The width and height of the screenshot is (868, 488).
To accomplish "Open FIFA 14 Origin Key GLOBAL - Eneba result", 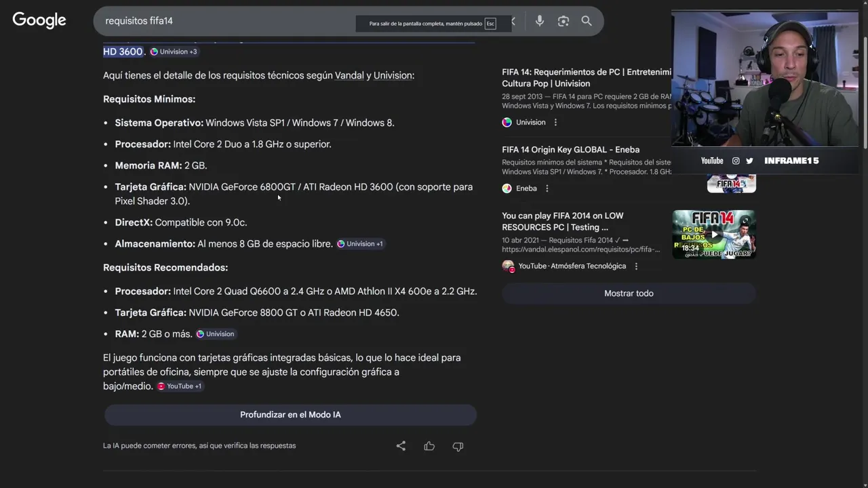I will (x=570, y=149).
